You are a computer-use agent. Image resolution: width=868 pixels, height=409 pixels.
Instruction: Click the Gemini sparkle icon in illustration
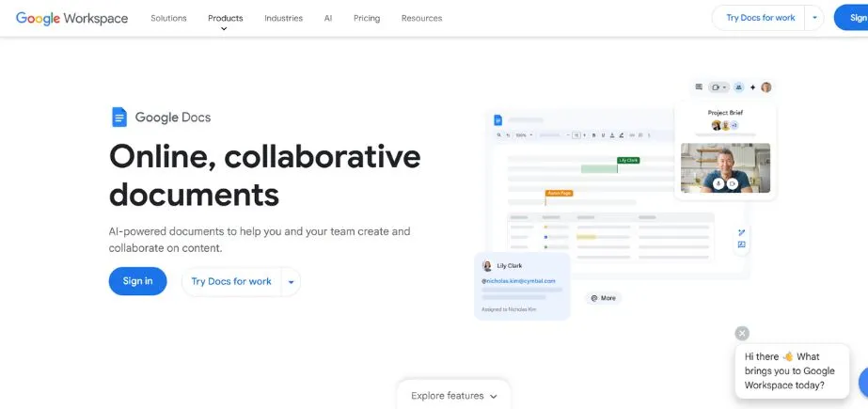pos(753,87)
